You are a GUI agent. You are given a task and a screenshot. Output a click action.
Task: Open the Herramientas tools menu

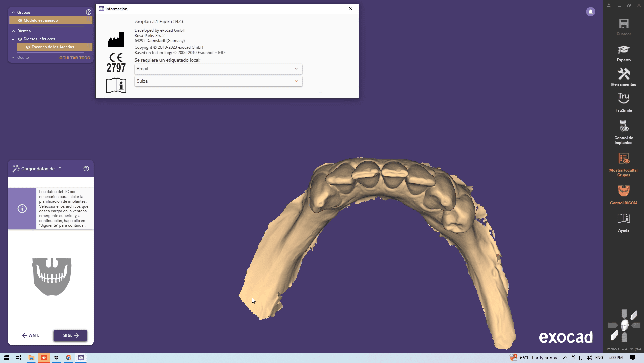(x=623, y=77)
